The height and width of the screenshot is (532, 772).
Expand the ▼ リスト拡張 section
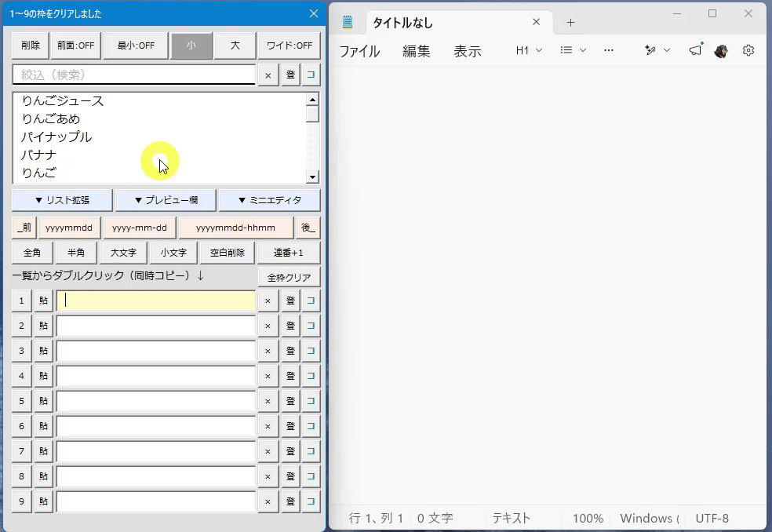pyautogui.click(x=62, y=200)
